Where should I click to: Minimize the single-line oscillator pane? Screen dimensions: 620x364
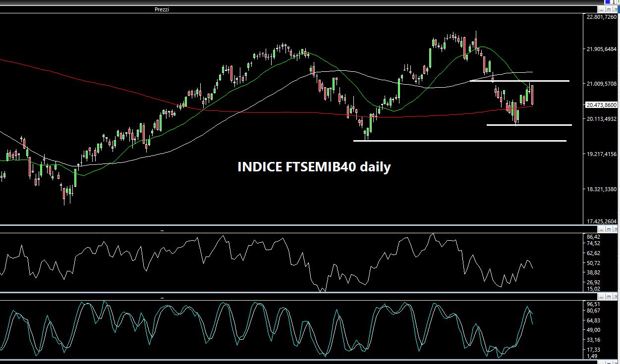(601, 230)
